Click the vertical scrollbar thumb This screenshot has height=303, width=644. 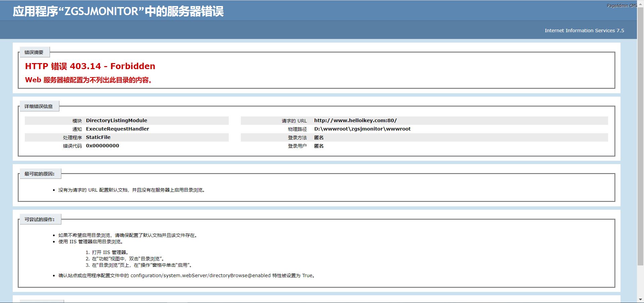pos(640,134)
